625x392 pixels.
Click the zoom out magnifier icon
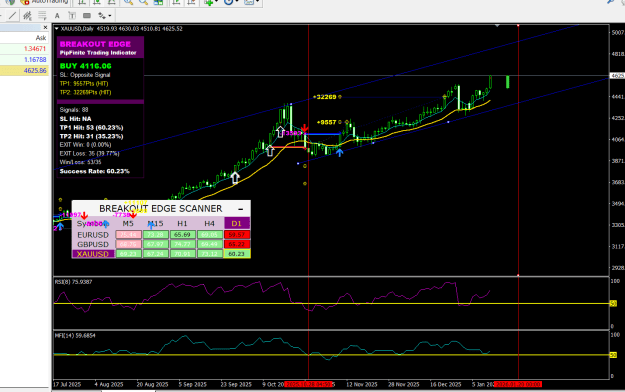(x=143, y=2)
